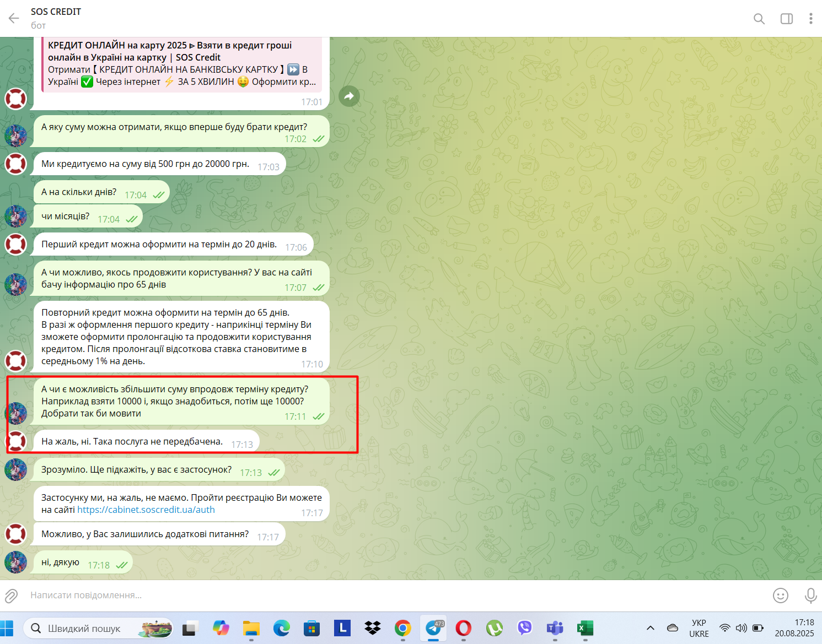The height and width of the screenshot is (644, 822).
Task: Open the cabinet.soscredit.ua/auth link
Action: click(146, 510)
